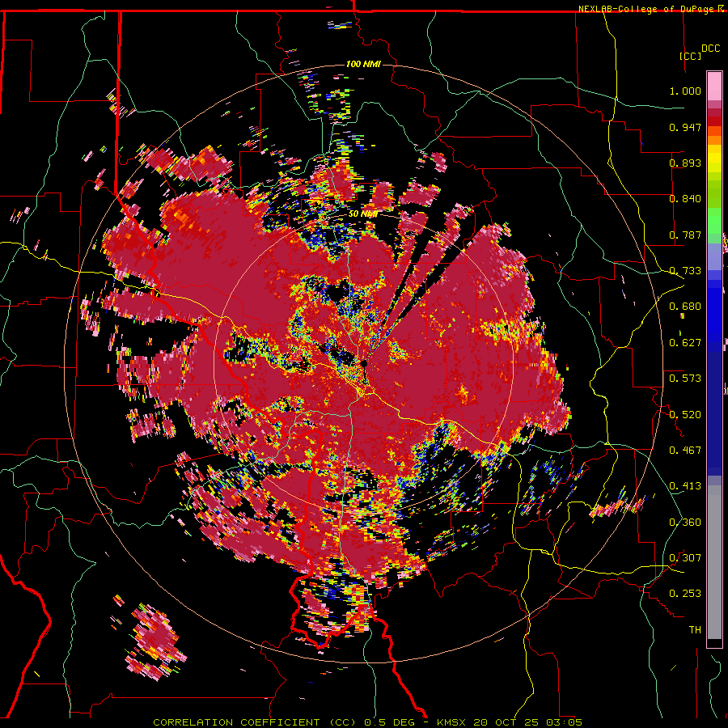The height and width of the screenshot is (728, 728).
Task: Select the 0.840 legend value
Action: 685,199
